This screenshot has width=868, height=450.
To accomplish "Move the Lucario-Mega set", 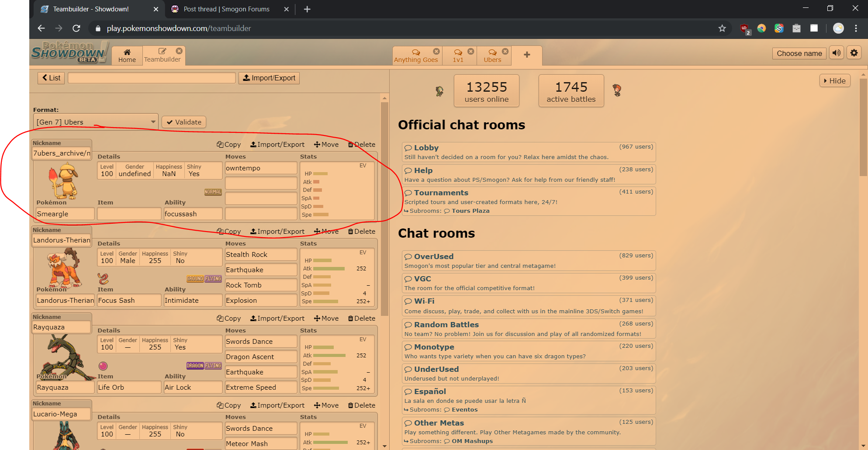I will tap(326, 405).
